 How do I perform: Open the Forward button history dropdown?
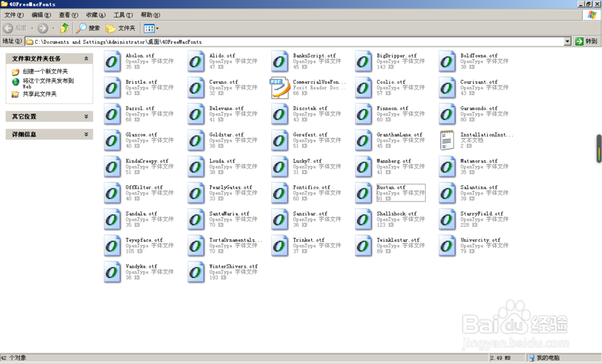[x=54, y=28]
